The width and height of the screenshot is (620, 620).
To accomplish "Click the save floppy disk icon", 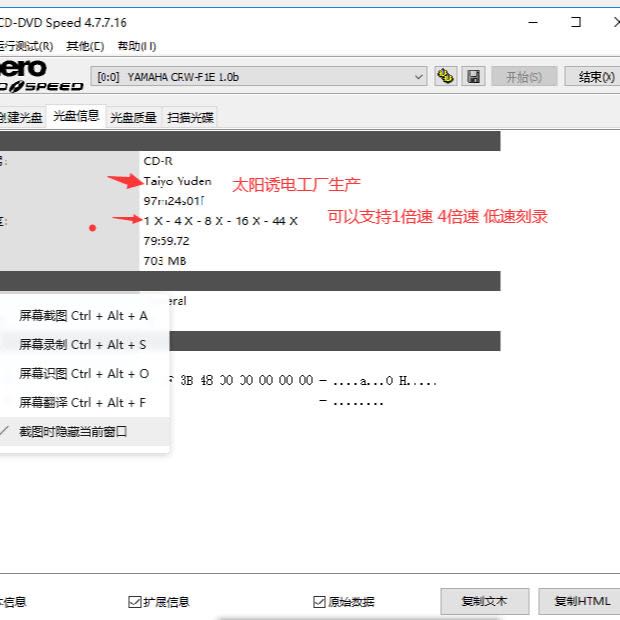I will [x=473, y=76].
